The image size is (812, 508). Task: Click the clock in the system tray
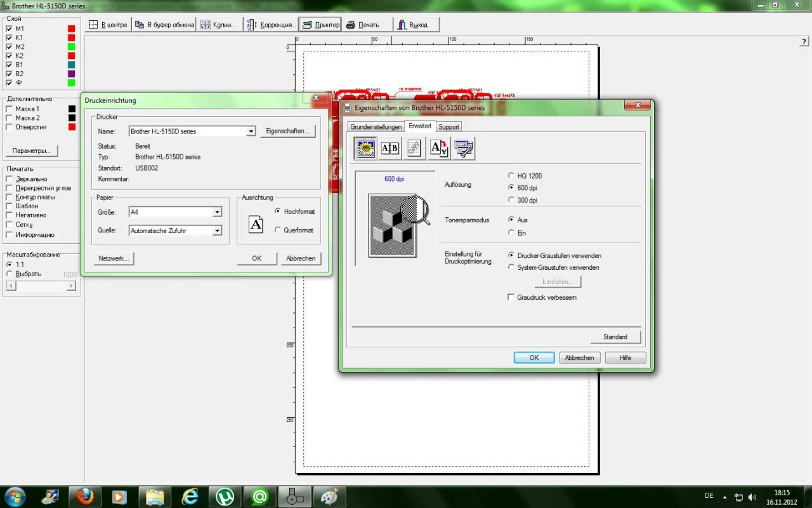(782, 497)
